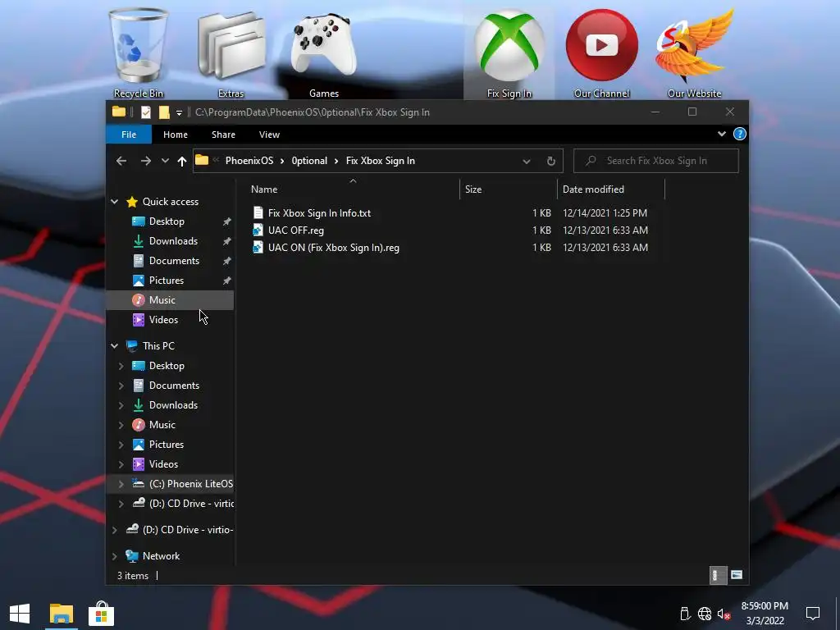This screenshot has width=840, height=630.
Task: Open the network globe tray icon
Action: click(x=705, y=614)
